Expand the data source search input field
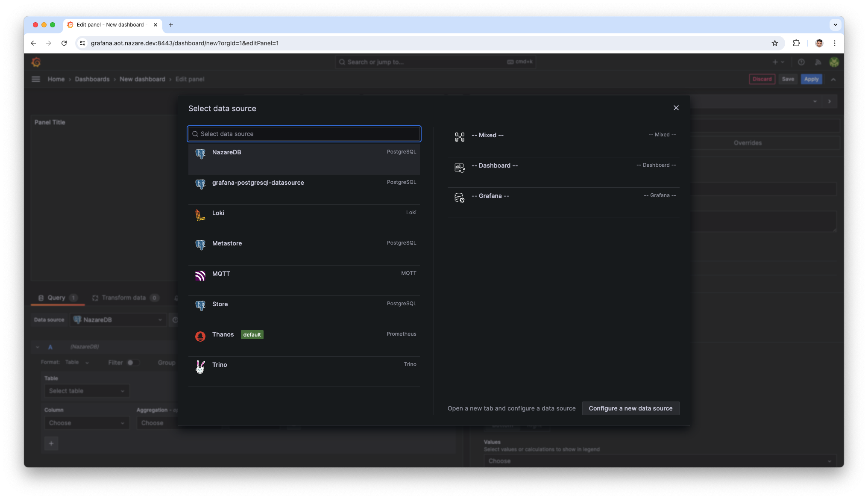This screenshot has height=499, width=868. coord(304,133)
